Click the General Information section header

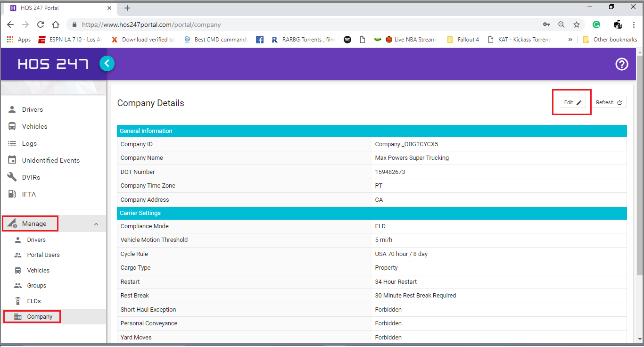pos(372,131)
